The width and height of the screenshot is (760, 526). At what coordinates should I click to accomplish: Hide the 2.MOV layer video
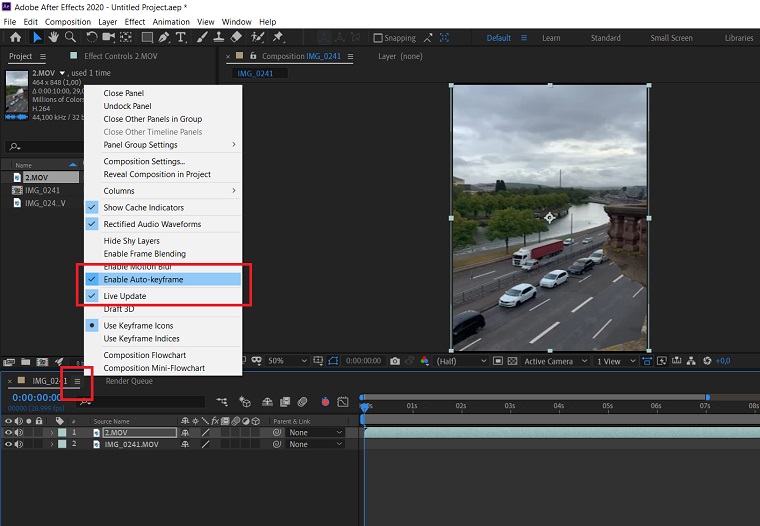point(8,432)
